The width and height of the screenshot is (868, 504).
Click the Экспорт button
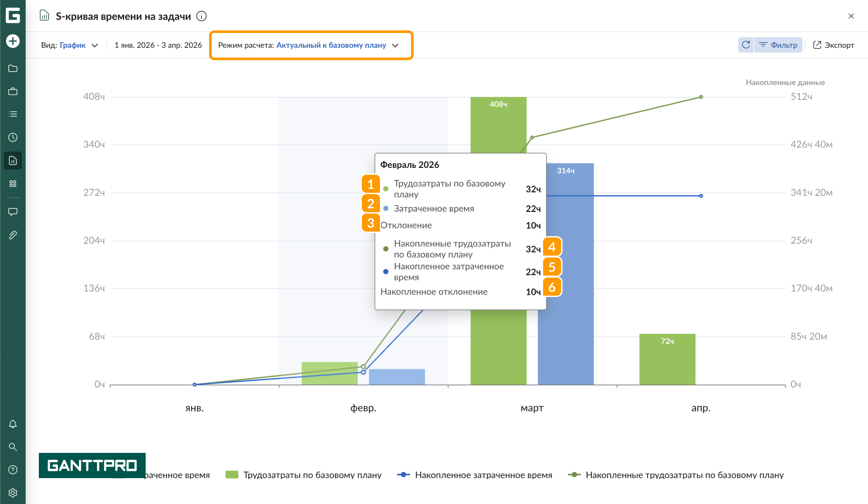tap(834, 45)
